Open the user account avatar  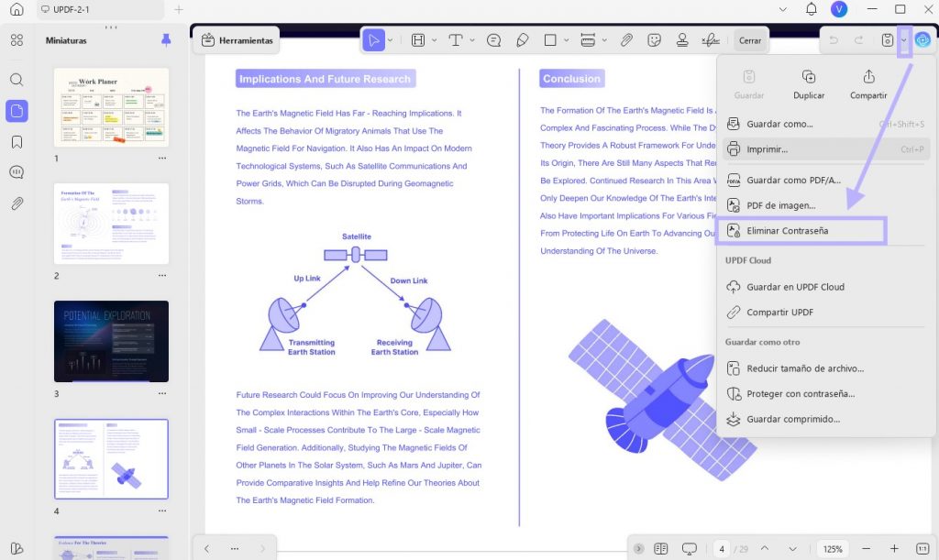click(x=839, y=9)
